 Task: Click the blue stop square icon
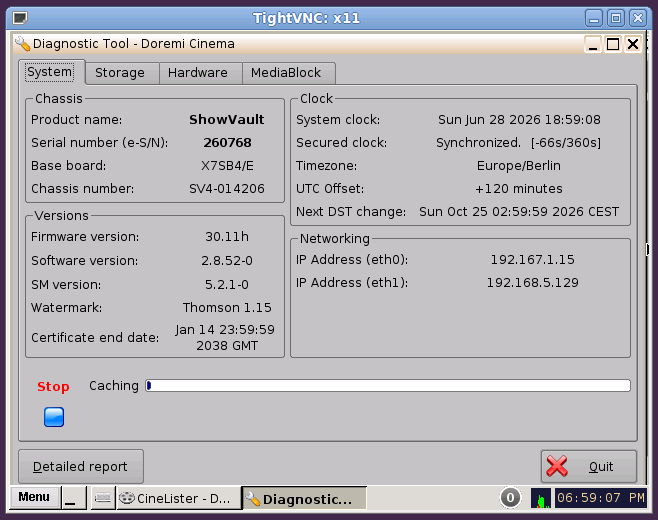(x=54, y=417)
